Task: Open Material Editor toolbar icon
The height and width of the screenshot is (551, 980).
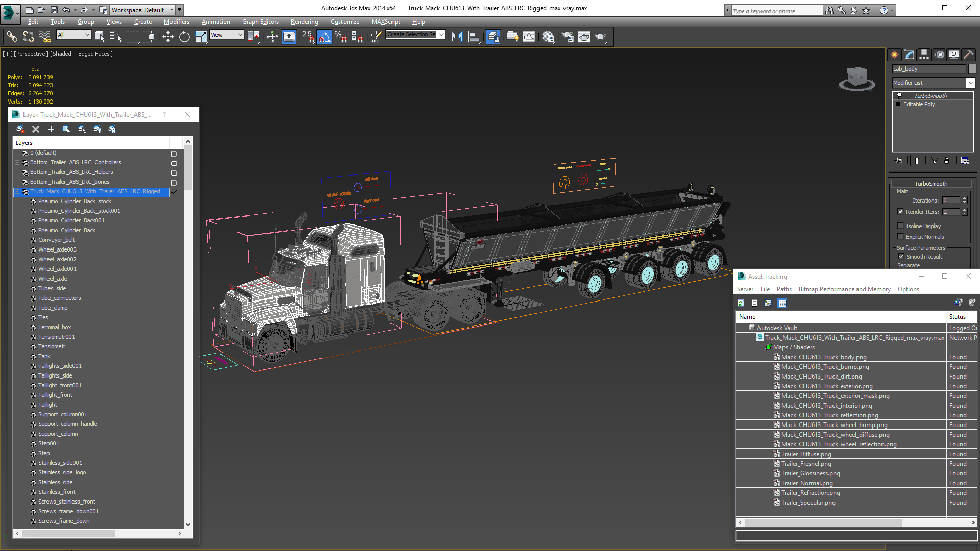Action: [x=549, y=36]
